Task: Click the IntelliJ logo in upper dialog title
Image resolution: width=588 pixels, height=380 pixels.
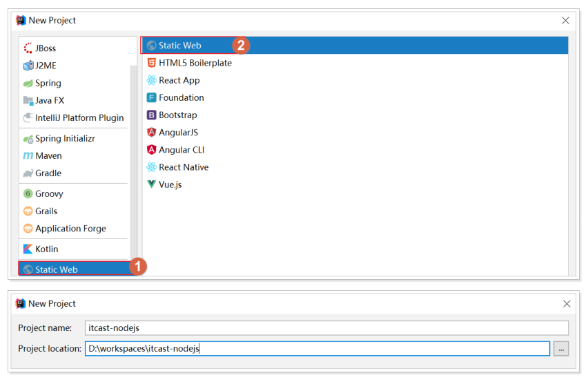Action: (x=21, y=20)
